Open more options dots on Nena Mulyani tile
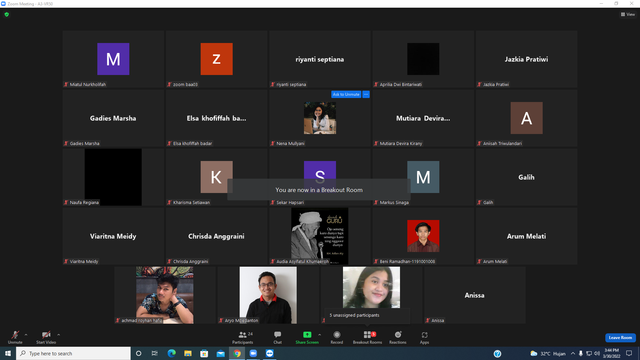 click(366, 94)
